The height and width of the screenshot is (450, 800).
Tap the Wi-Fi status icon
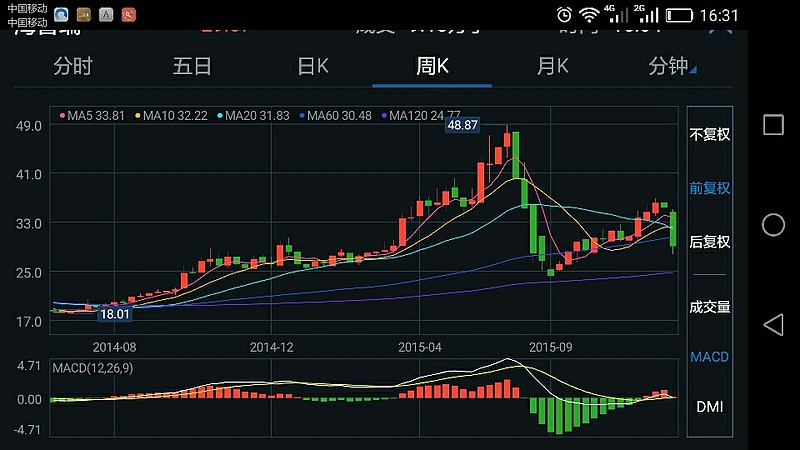pyautogui.click(x=589, y=15)
